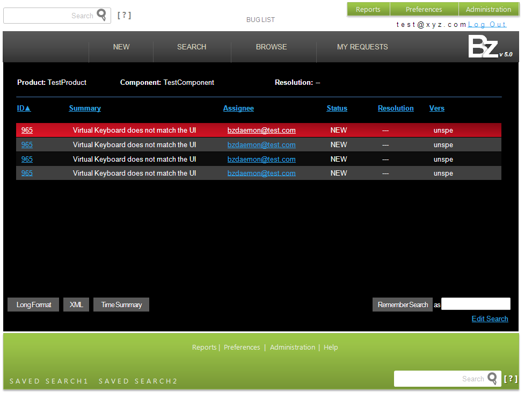Open the BROWSE navigation tab
The height and width of the screenshot is (398, 532).
[x=271, y=47]
